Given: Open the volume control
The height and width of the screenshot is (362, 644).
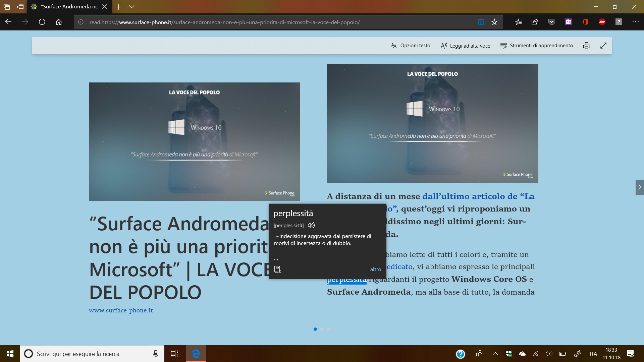Looking at the screenshot, I should [549, 354].
